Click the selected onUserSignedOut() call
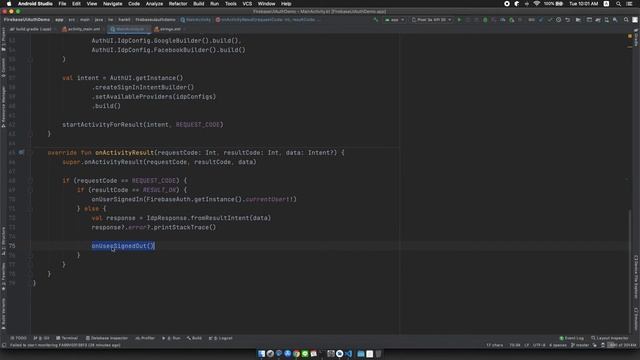Image resolution: width=640 pixels, height=360 pixels. (123, 246)
